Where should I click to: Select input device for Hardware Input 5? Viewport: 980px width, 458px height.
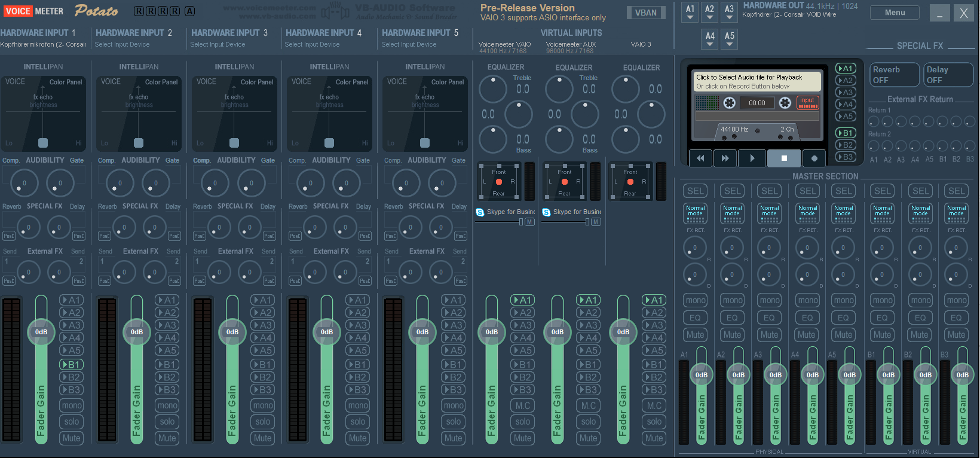pos(409,44)
